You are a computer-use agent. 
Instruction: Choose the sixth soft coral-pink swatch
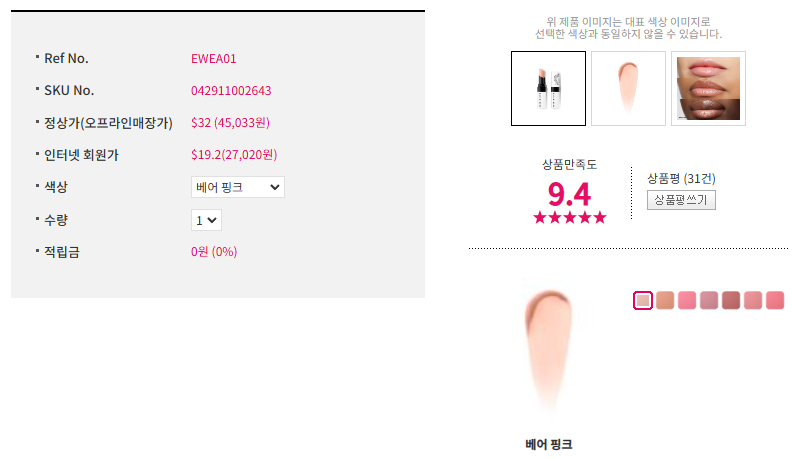pyautogui.click(x=753, y=300)
